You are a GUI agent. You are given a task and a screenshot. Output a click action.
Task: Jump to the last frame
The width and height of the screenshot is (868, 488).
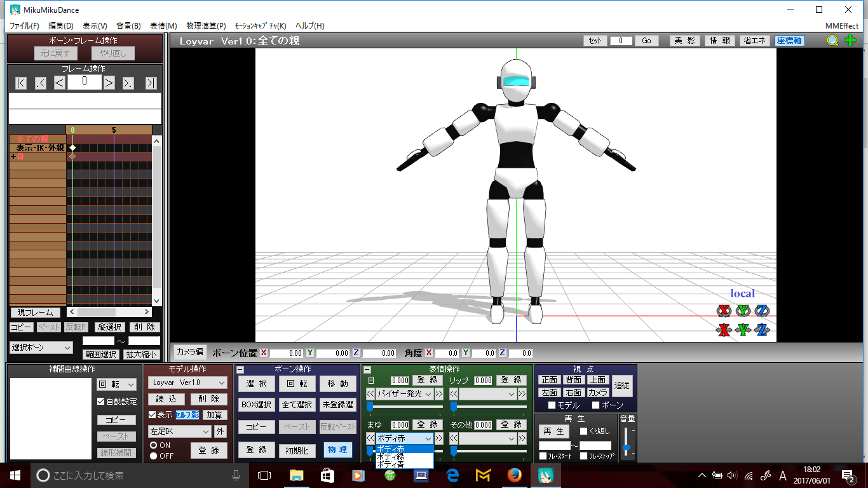[151, 83]
